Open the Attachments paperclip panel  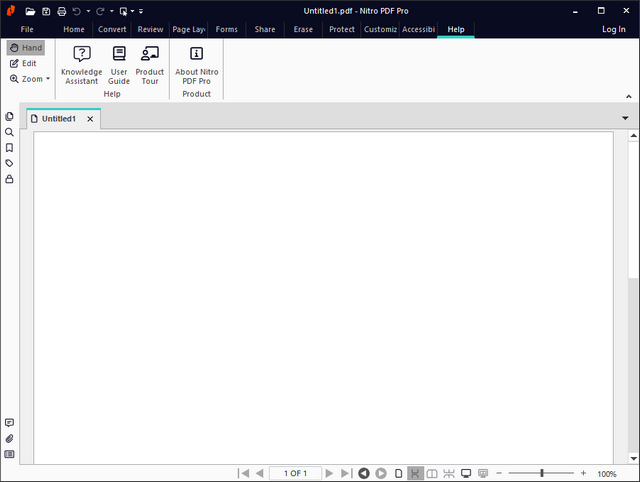point(9,438)
